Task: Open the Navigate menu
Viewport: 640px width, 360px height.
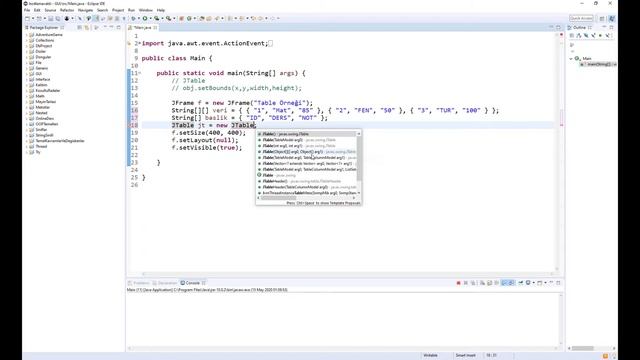Action: tap(85, 10)
